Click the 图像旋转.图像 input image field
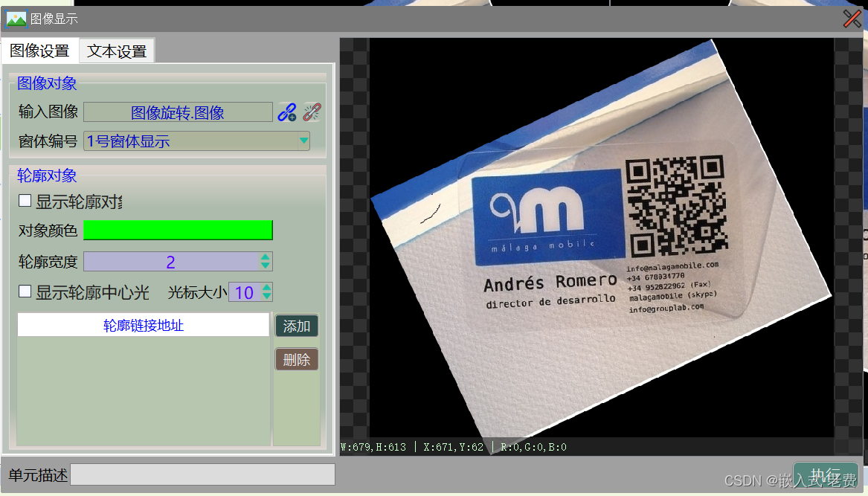This screenshot has width=868, height=496. coord(178,112)
